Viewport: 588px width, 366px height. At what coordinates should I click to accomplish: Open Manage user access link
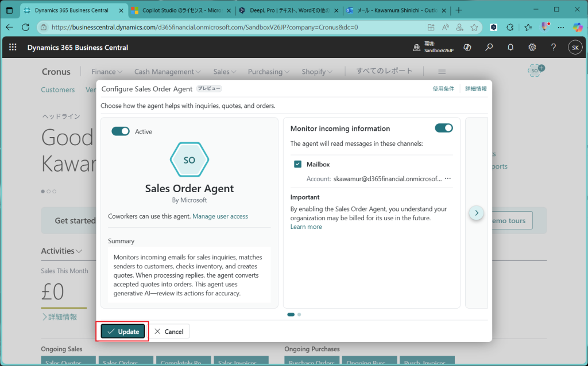[220, 216]
